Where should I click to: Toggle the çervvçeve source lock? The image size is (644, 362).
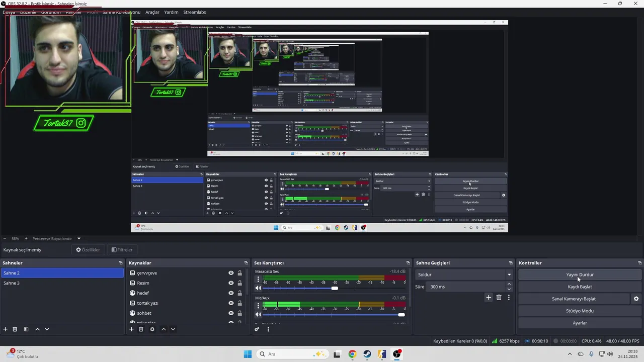pos(239,273)
